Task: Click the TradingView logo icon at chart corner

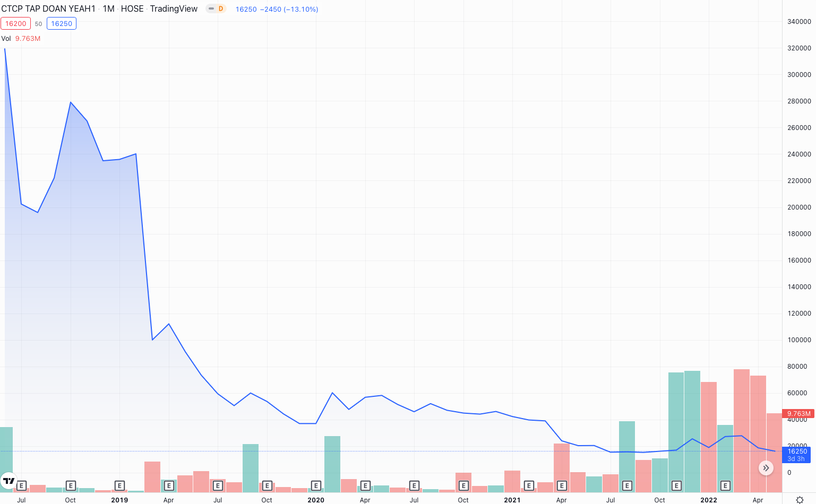Action: point(8,481)
